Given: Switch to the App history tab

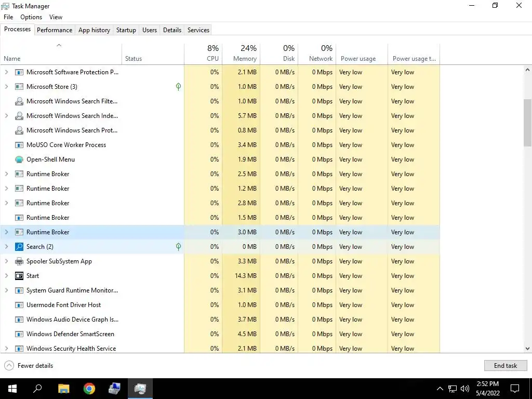Looking at the screenshot, I should (95, 30).
